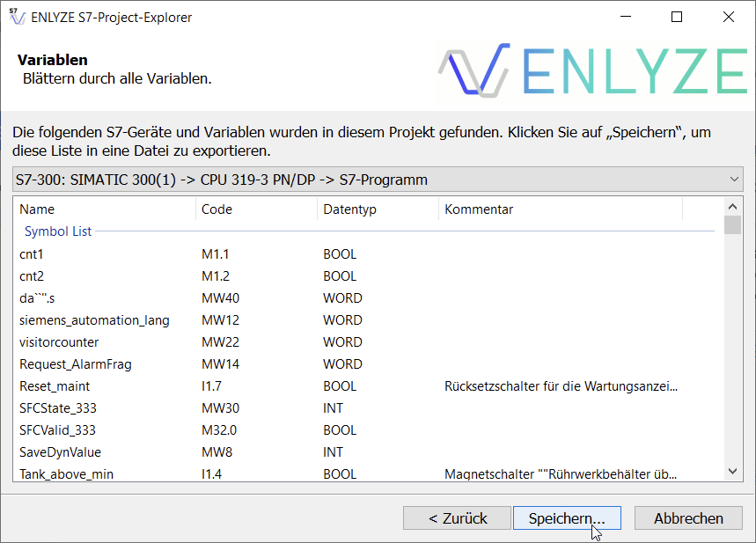The width and height of the screenshot is (756, 543).
Task: Click the scrollbar down arrow
Action: click(x=732, y=473)
